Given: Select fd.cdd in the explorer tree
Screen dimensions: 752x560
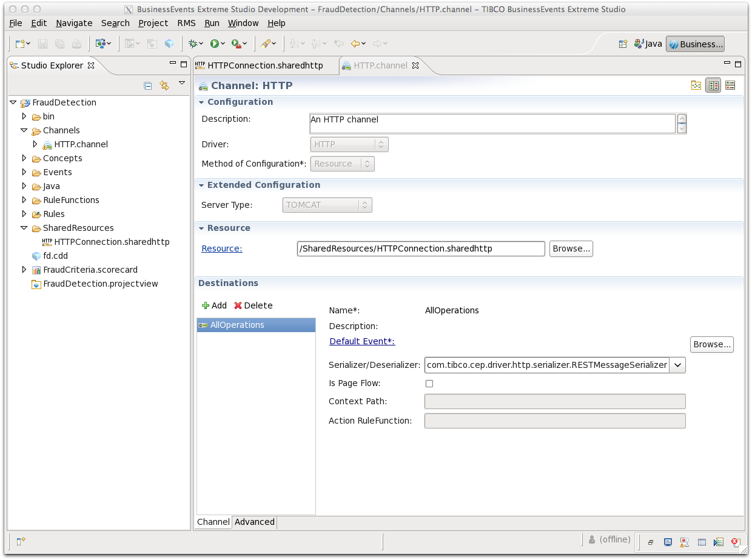Looking at the screenshot, I should click(x=50, y=256).
